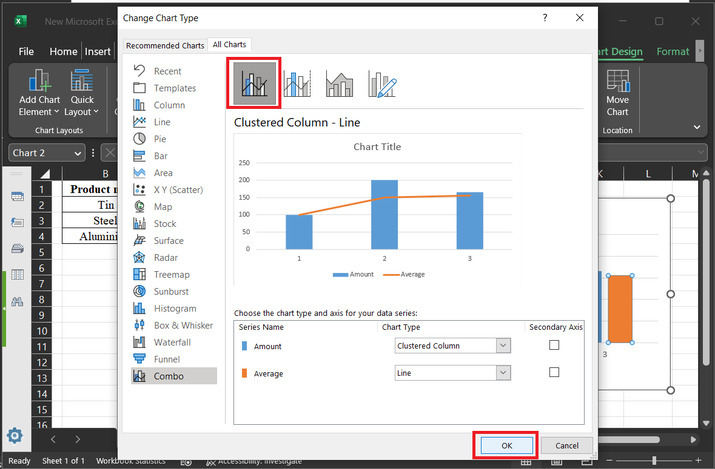Image resolution: width=715 pixels, height=469 pixels.
Task: Confirm the dialog with the OK button
Action: 505,444
